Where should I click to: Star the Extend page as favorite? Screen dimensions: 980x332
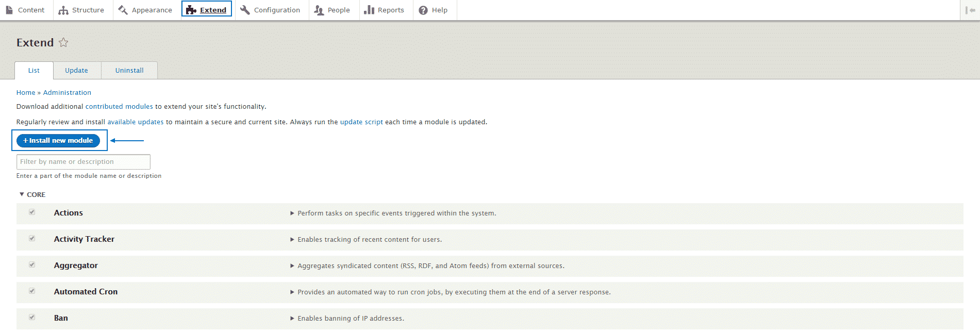(x=63, y=43)
